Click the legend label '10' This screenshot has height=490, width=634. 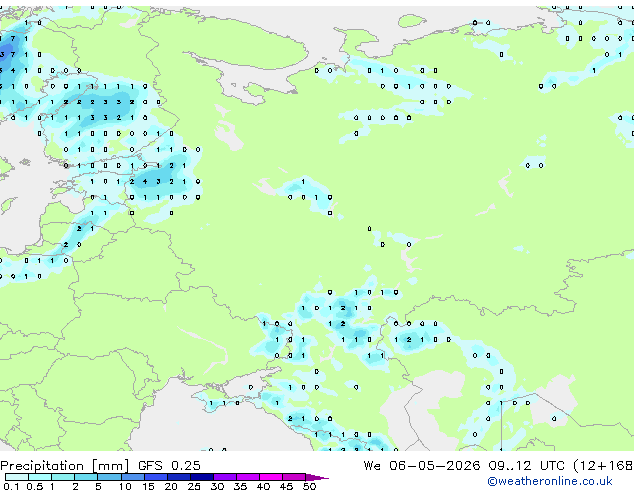125,486
